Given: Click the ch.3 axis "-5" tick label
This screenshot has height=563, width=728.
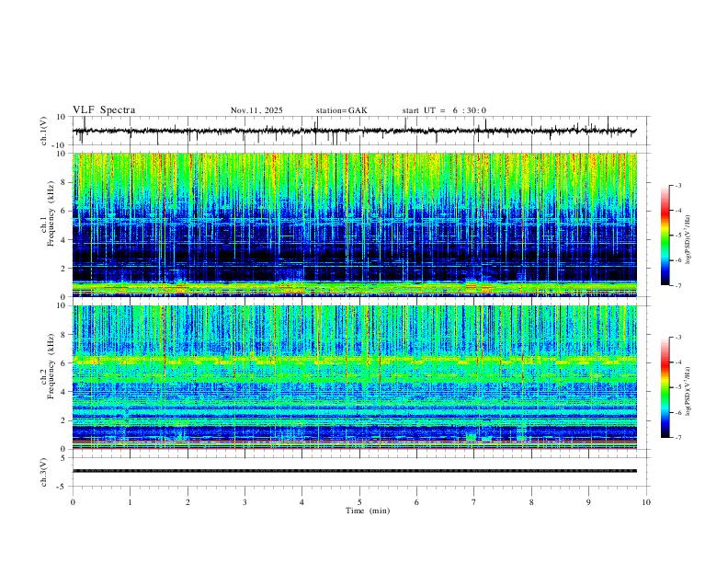Looking at the screenshot, I should 63,487.
